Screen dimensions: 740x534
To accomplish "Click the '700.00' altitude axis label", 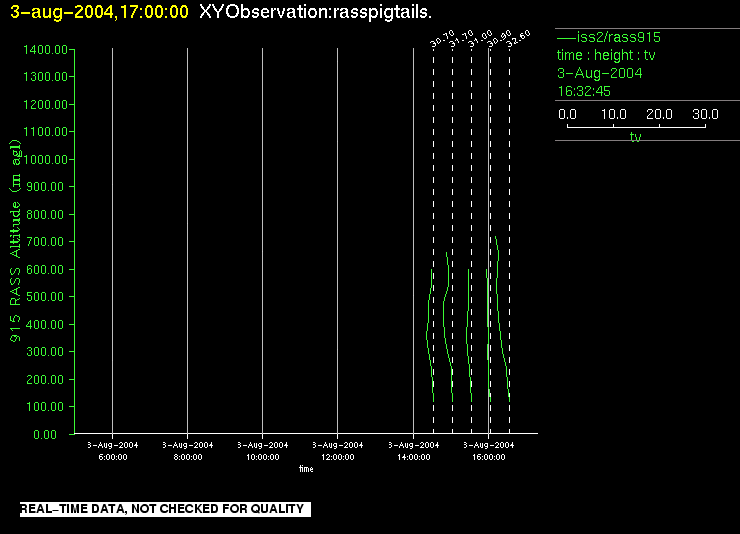I will coord(45,242).
